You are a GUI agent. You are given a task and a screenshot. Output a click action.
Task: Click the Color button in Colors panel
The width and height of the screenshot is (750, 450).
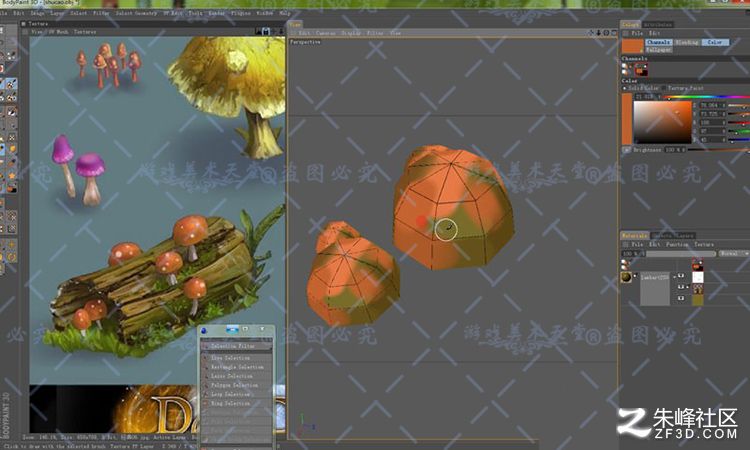[715, 42]
